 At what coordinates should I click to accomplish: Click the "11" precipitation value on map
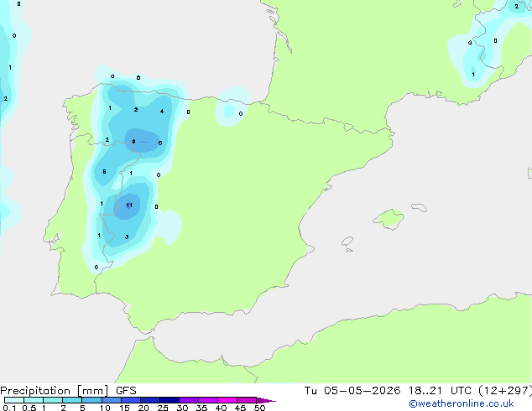pyautogui.click(x=129, y=205)
